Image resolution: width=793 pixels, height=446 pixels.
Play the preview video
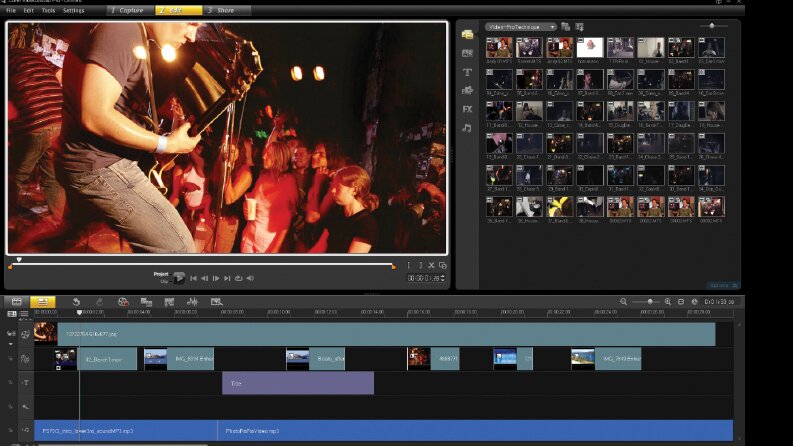pyautogui.click(x=179, y=278)
